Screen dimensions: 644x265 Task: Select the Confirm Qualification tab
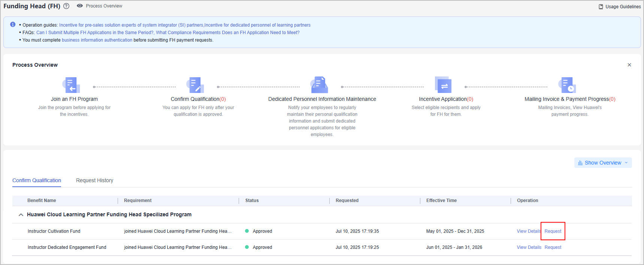click(x=37, y=180)
